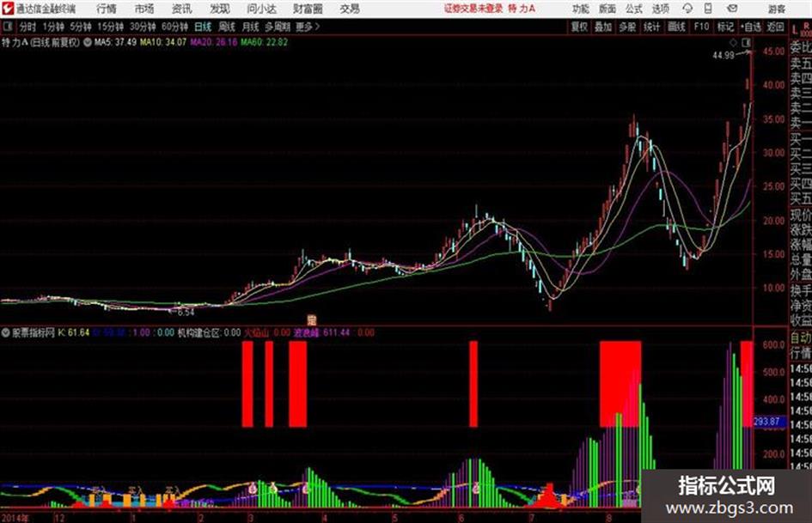Switch to 1分钟 period

coord(53,27)
